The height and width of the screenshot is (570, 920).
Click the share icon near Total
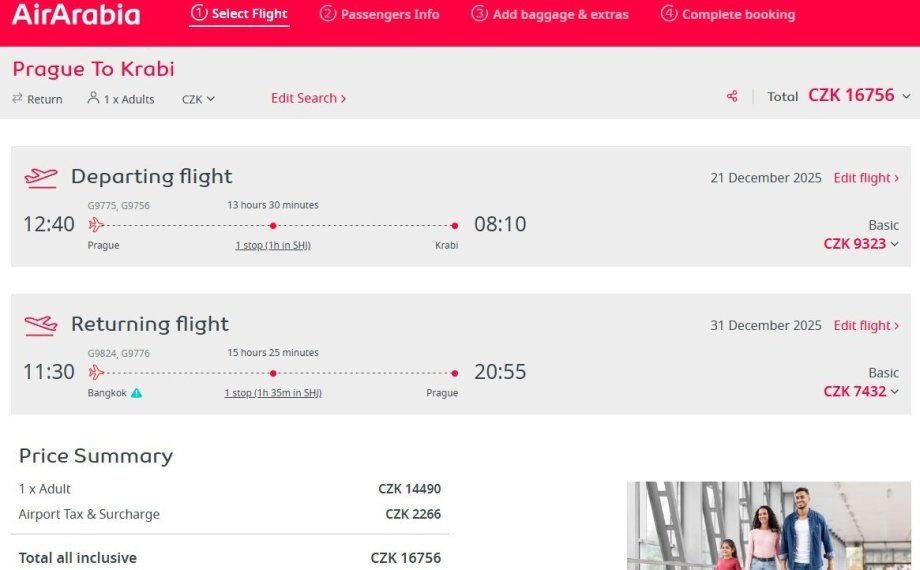732,96
